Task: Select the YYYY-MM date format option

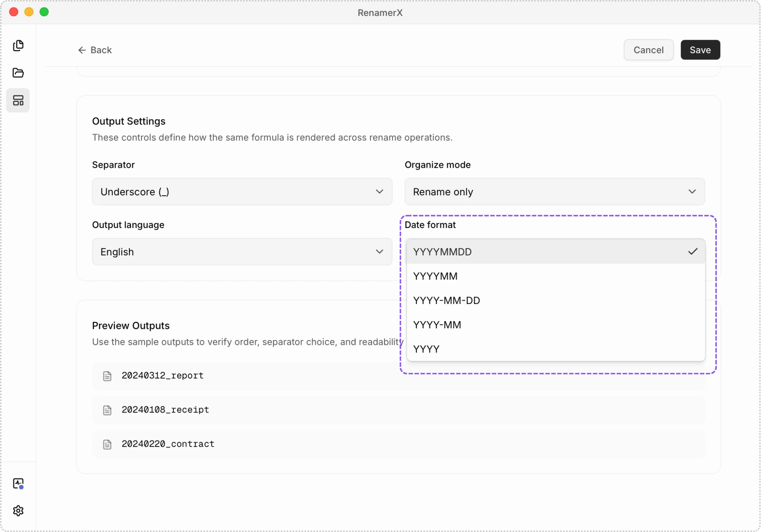Action: [x=556, y=325]
